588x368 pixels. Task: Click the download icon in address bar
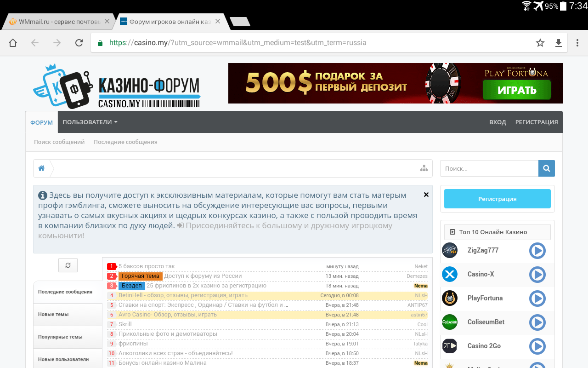point(559,43)
